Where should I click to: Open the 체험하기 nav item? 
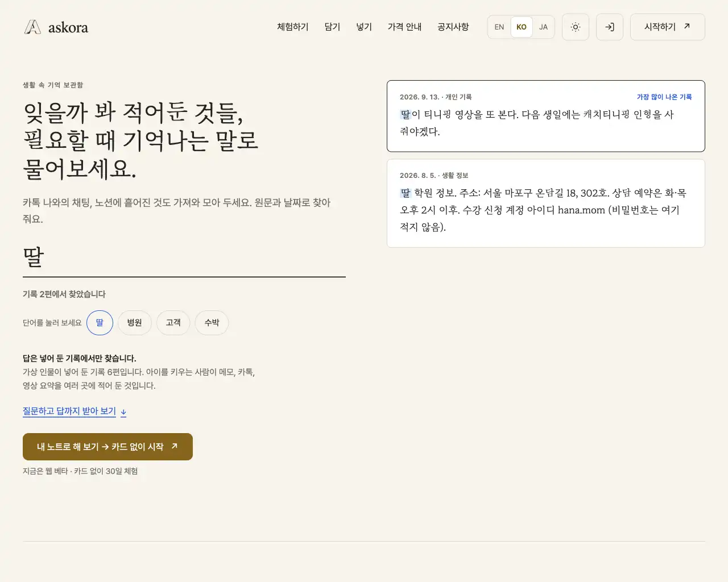293,27
